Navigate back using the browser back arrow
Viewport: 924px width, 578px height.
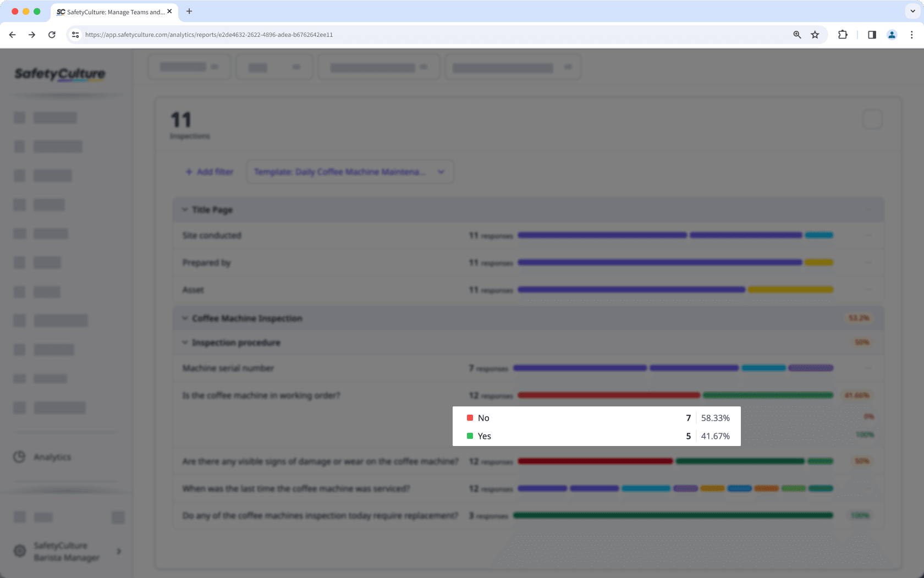pyautogui.click(x=12, y=35)
